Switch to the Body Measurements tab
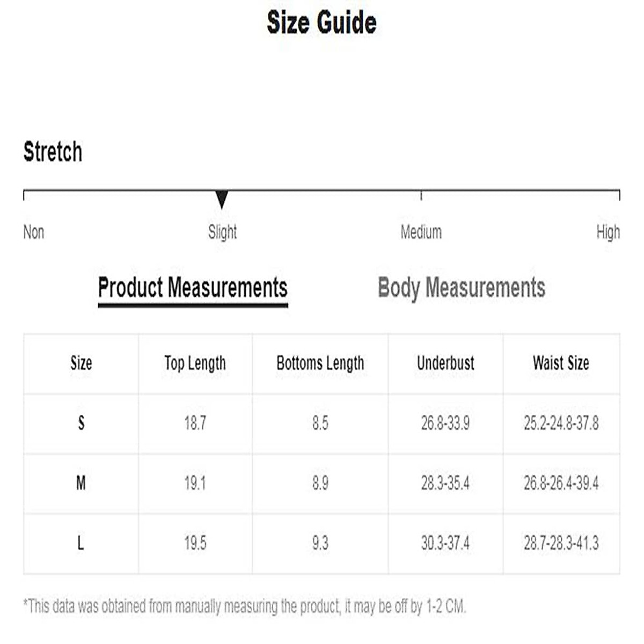The image size is (644, 644). click(462, 288)
